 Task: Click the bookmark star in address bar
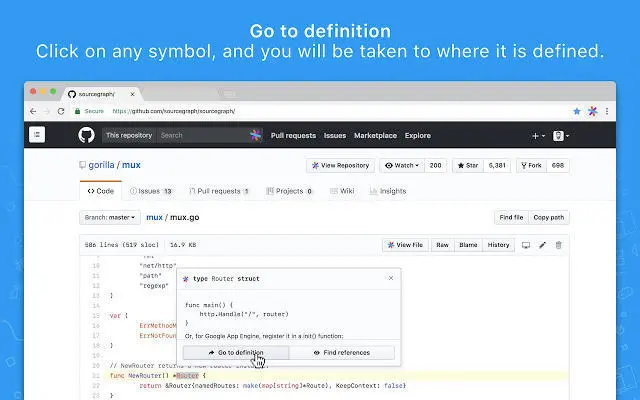point(577,111)
